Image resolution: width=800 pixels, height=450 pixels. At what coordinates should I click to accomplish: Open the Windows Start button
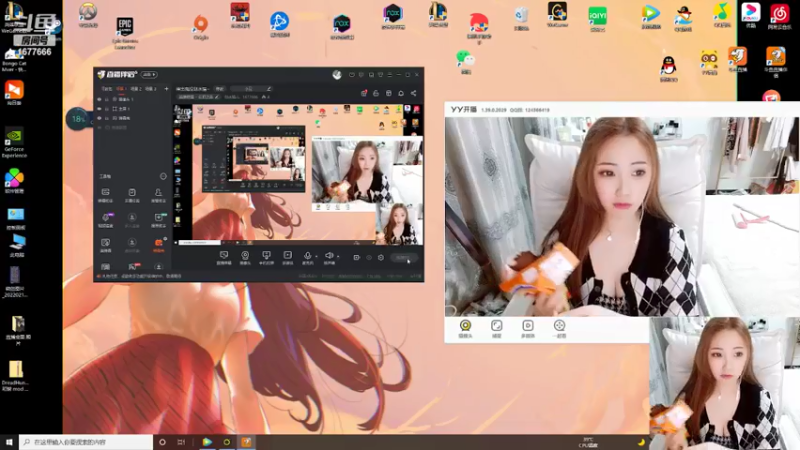click(9, 442)
